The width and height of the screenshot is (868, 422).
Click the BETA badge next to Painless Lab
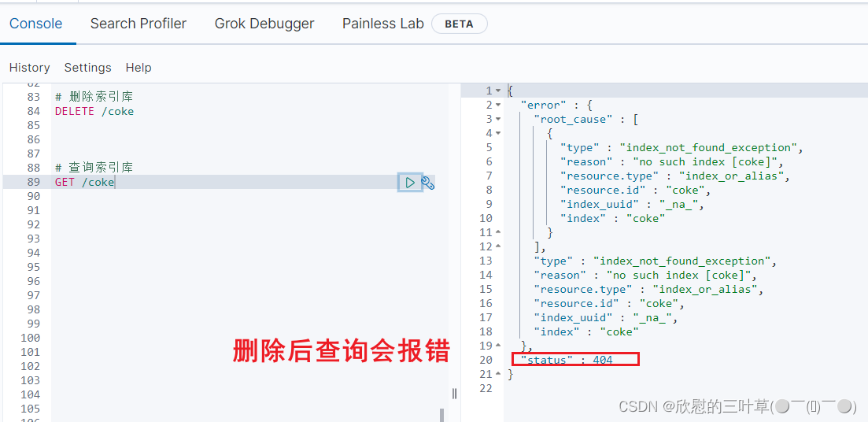click(x=460, y=24)
